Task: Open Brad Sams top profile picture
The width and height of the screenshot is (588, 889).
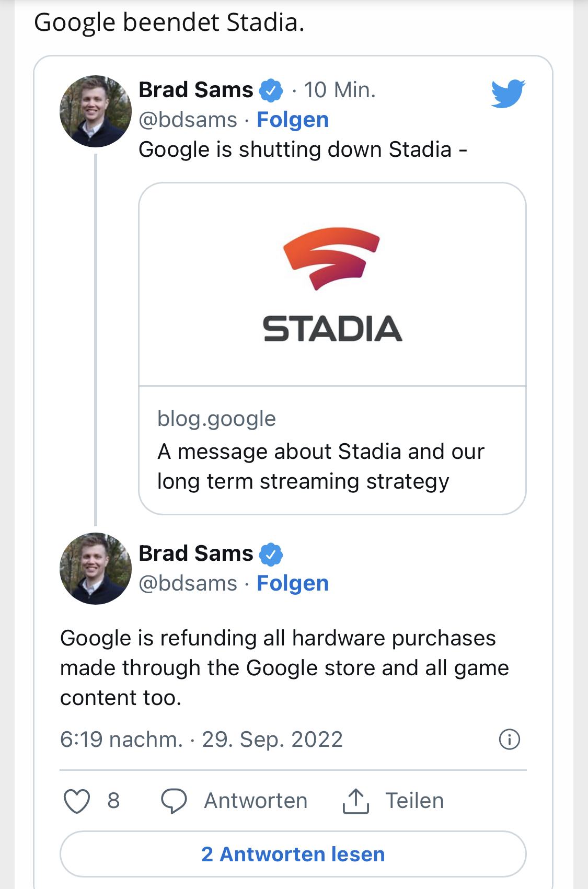Action: [x=95, y=111]
